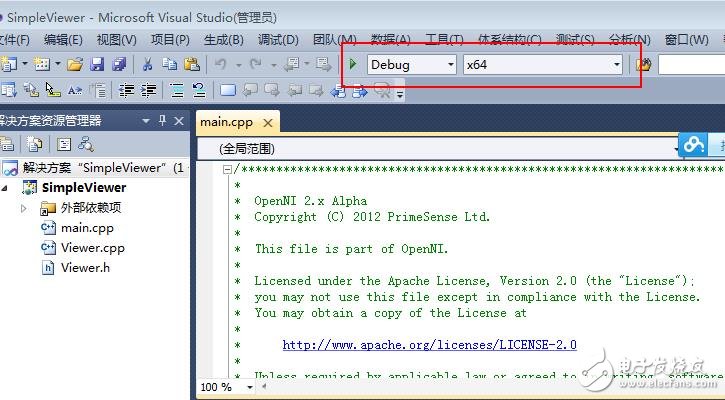
Task: Click the Open File folder icon
Action: 74,64
